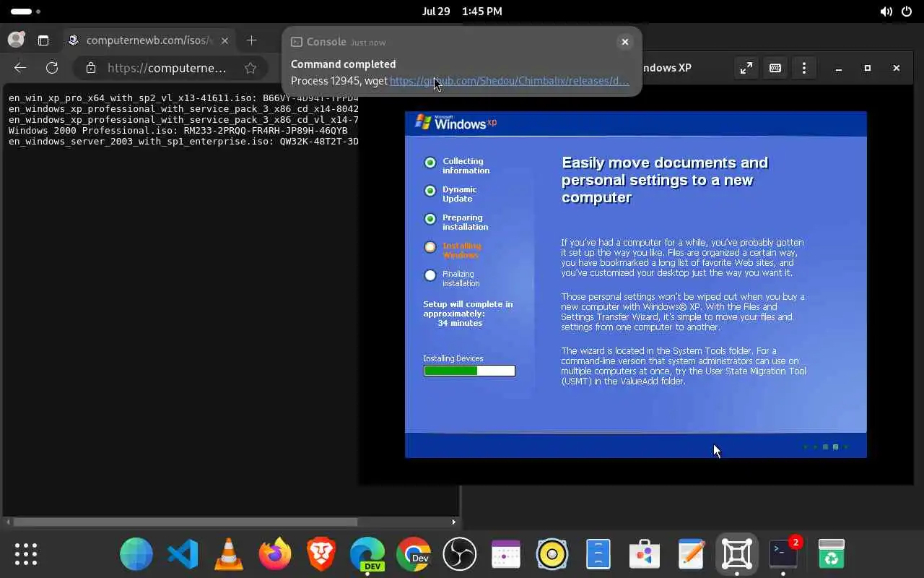Click the Command completed notification title
This screenshot has width=924, height=578.
[x=343, y=64]
